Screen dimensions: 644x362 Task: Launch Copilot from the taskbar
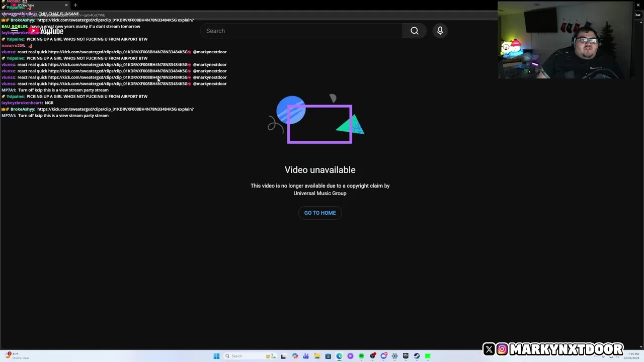pyautogui.click(x=295, y=356)
